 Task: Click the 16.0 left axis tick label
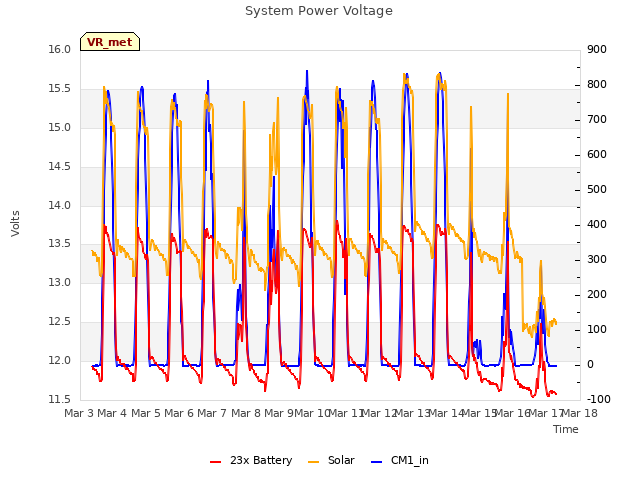(x=59, y=50)
